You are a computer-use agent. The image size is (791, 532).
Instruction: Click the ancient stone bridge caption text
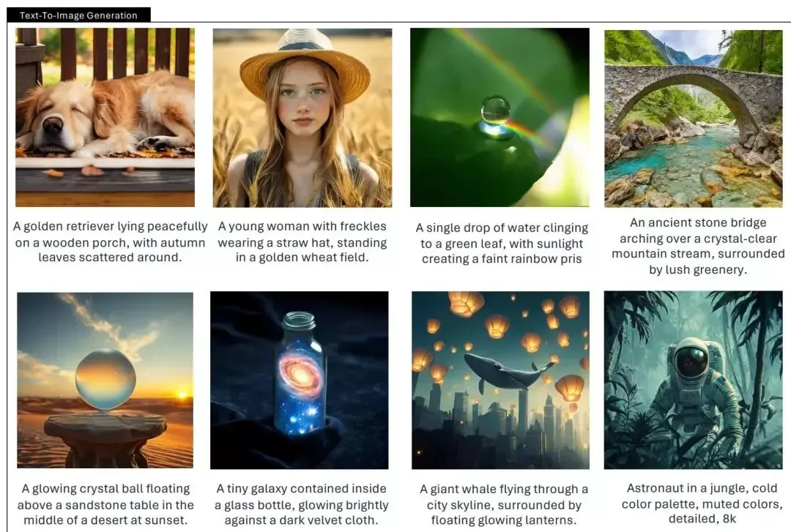click(x=698, y=246)
